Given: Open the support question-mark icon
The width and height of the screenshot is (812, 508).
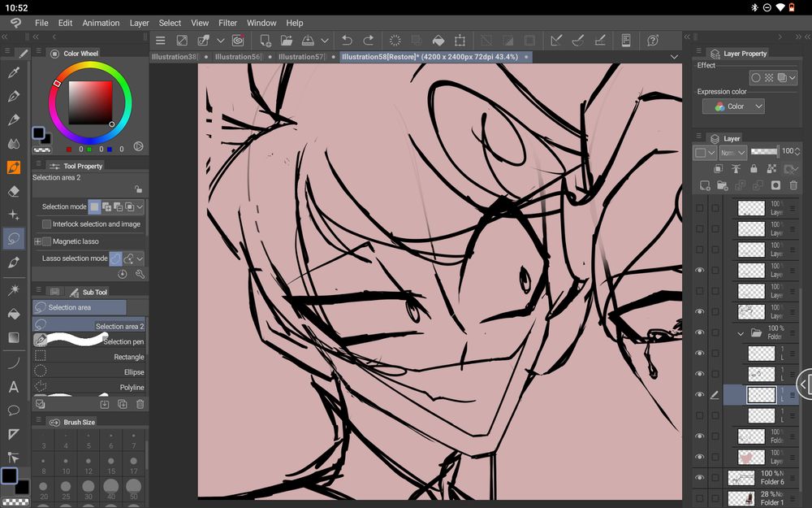Looking at the screenshot, I should point(653,41).
